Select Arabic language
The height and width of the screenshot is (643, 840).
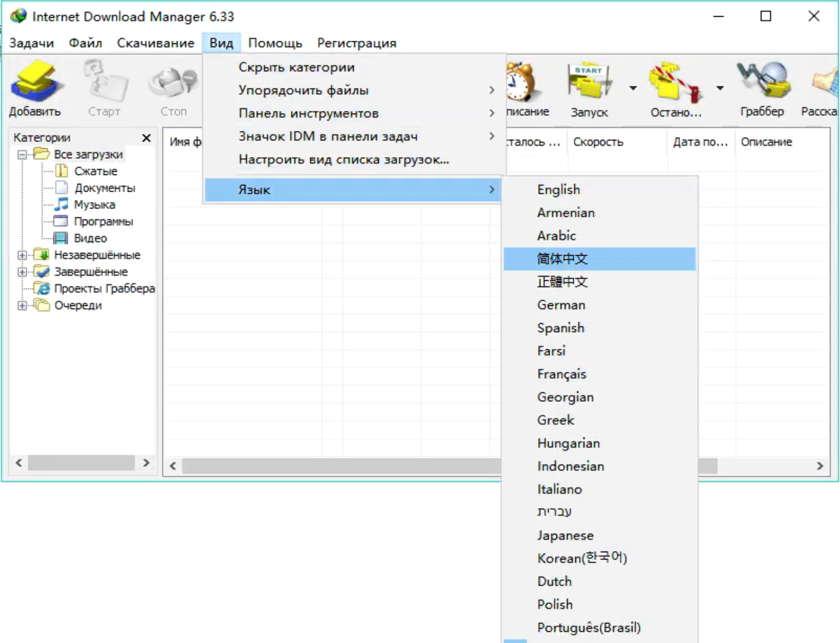(599, 236)
